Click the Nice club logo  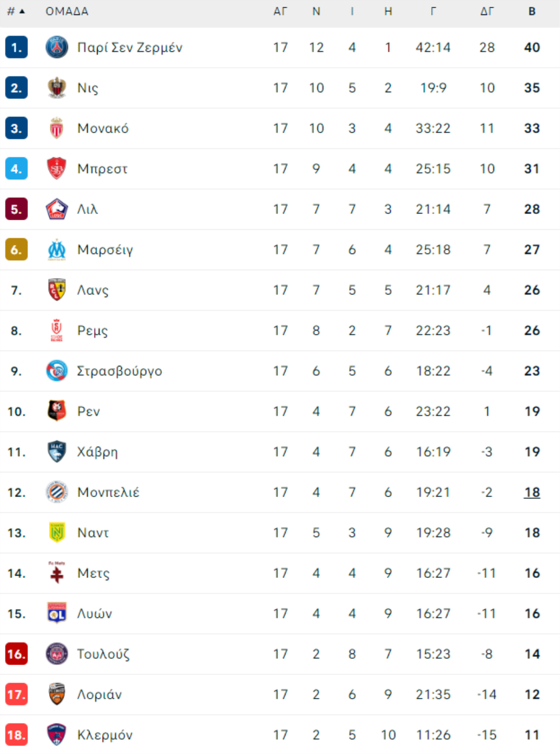pyautogui.click(x=57, y=88)
